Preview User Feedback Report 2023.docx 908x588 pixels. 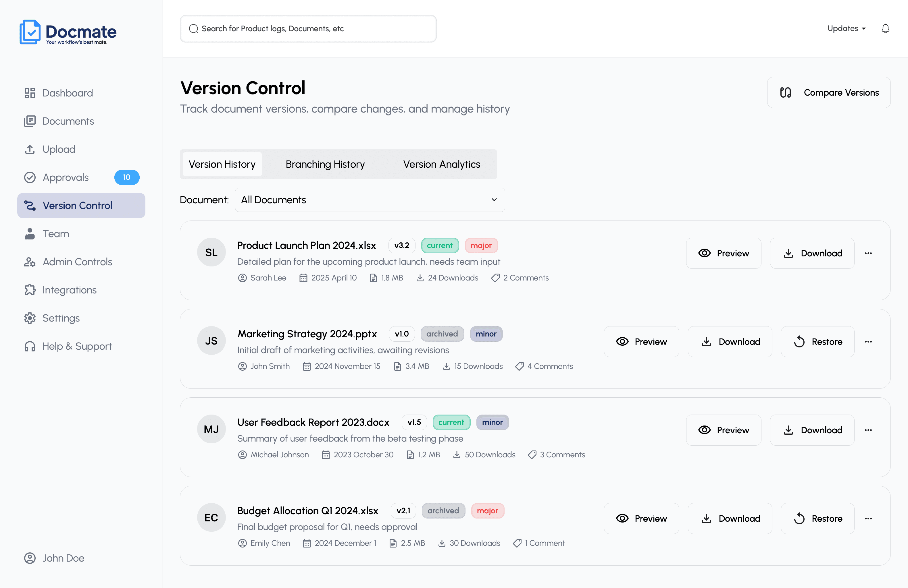point(723,430)
